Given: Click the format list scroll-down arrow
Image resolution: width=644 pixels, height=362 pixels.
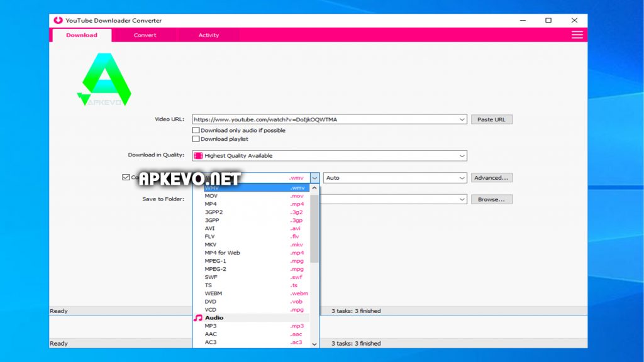Looking at the screenshot, I should pyautogui.click(x=314, y=344).
